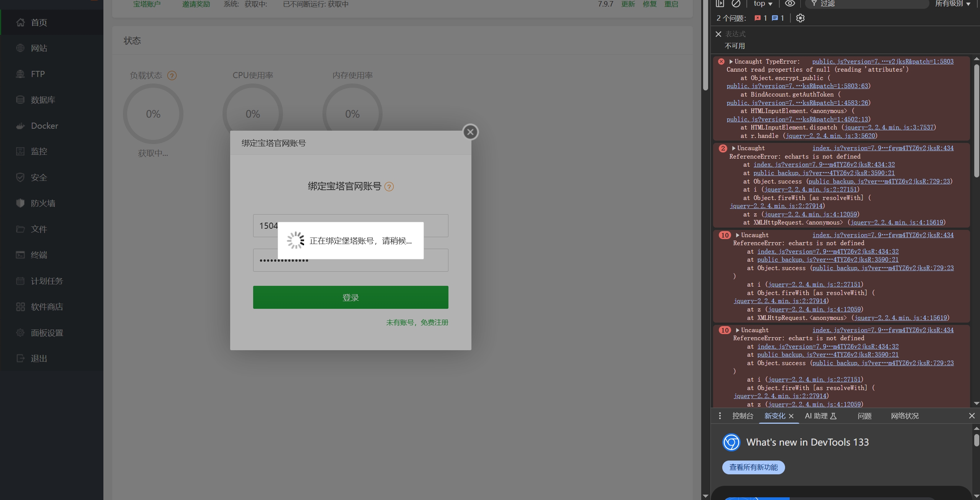
Task: Click the 网站 globe icon in the sidebar
Action: (x=20, y=48)
